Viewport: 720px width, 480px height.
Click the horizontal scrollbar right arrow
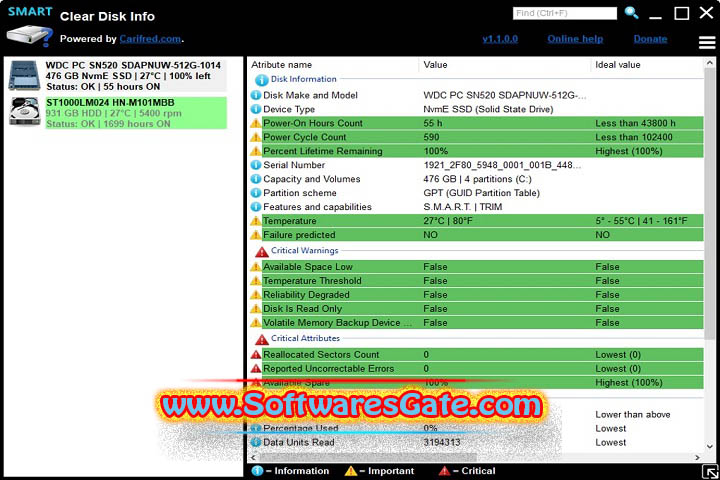pos(698,457)
